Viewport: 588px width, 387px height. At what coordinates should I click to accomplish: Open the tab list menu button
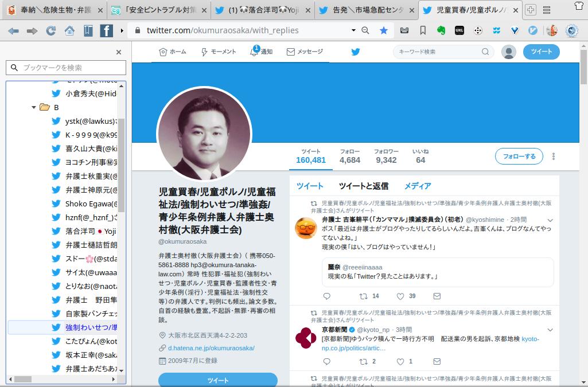pyautogui.click(x=546, y=10)
